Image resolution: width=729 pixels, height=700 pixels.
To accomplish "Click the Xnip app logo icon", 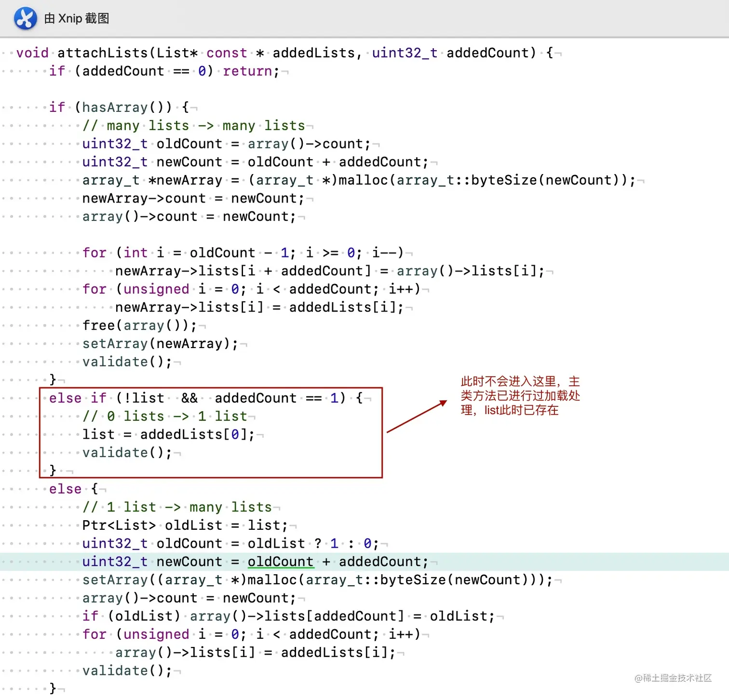I will (25, 18).
